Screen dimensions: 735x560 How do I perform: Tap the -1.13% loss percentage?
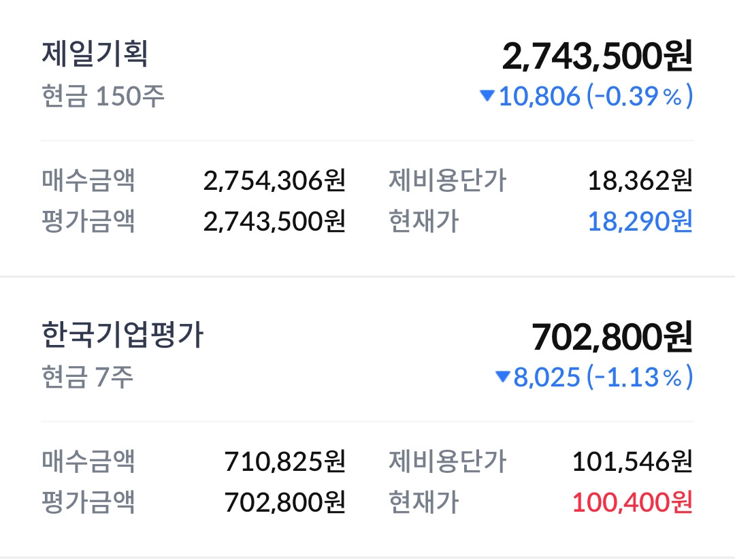(x=639, y=377)
